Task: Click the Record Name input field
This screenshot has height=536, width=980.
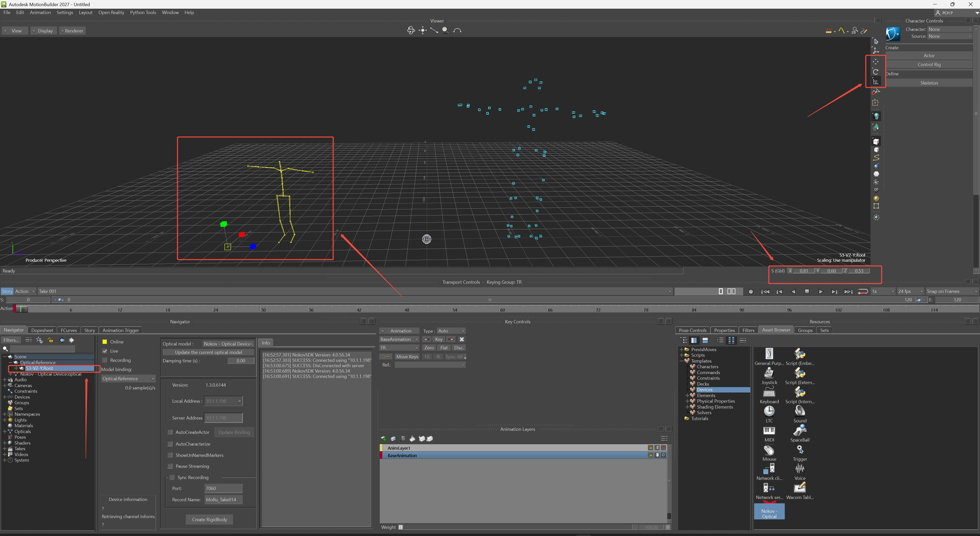Action: point(223,500)
